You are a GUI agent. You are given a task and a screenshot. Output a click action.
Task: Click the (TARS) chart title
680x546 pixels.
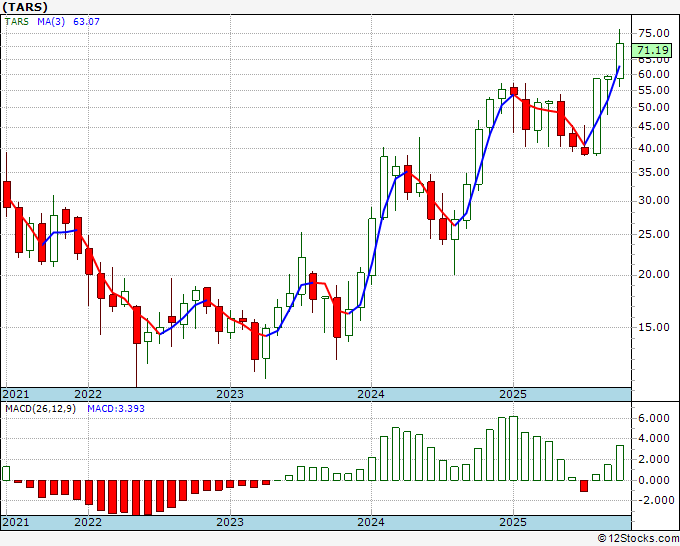coord(24,7)
